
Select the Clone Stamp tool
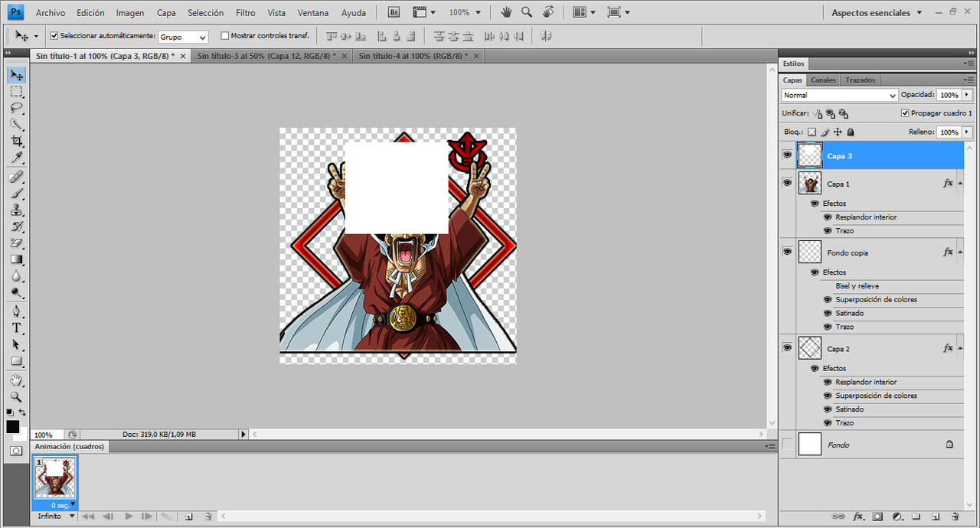coord(16,210)
